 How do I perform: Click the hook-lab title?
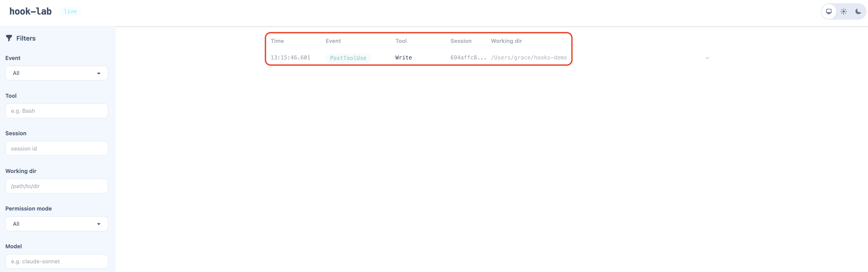pyautogui.click(x=30, y=11)
